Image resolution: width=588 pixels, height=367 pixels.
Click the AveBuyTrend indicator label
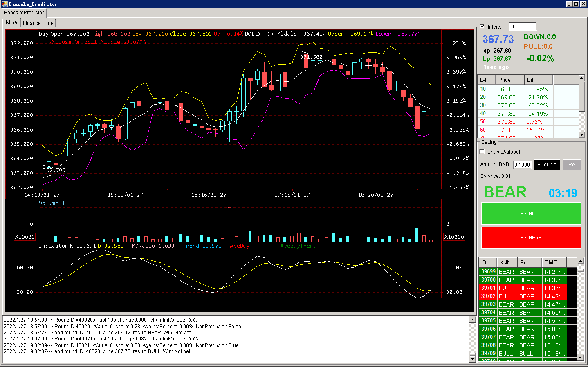298,246
